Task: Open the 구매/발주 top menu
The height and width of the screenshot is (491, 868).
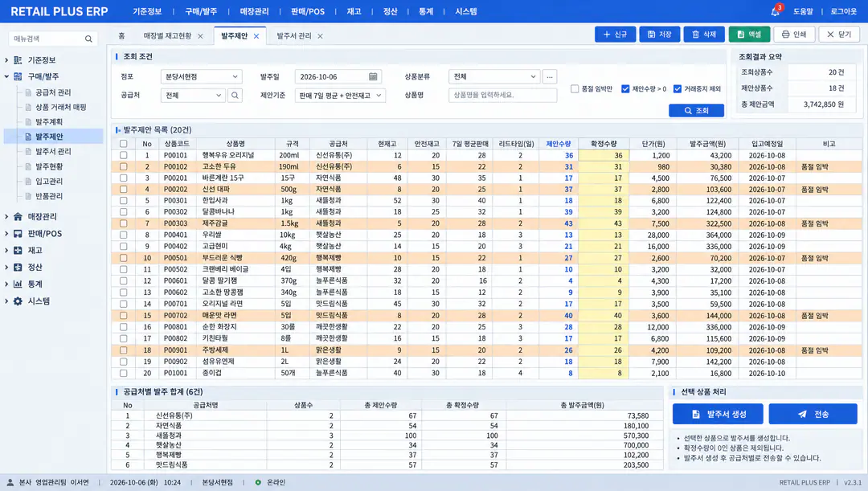Action: [201, 11]
